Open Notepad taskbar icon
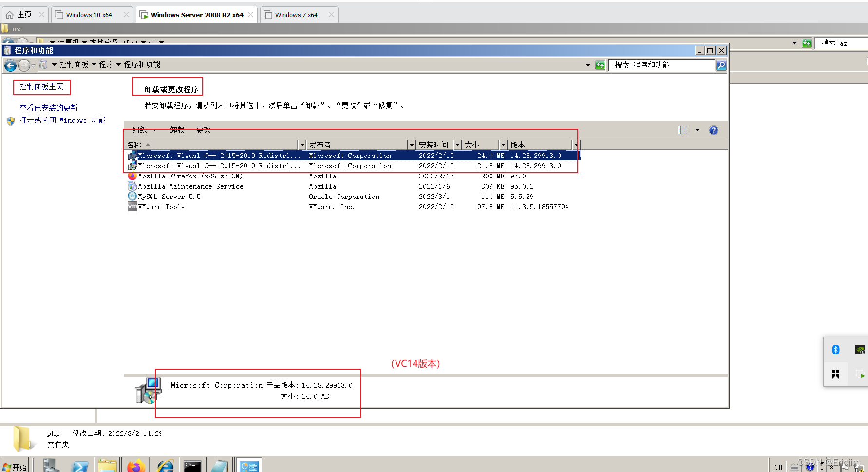 point(220,466)
